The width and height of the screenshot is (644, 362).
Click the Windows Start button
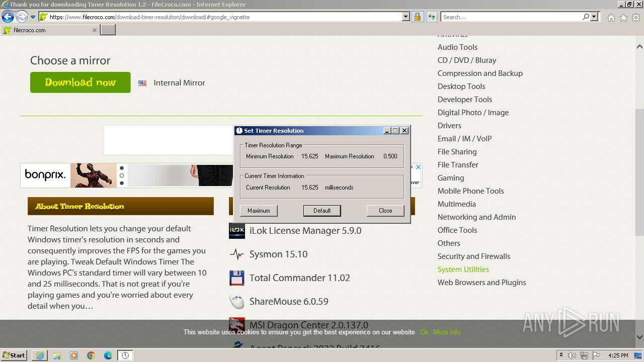(14, 355)
